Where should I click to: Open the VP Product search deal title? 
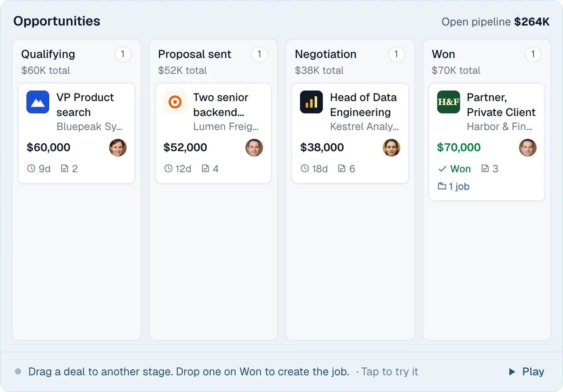[85, 105]
